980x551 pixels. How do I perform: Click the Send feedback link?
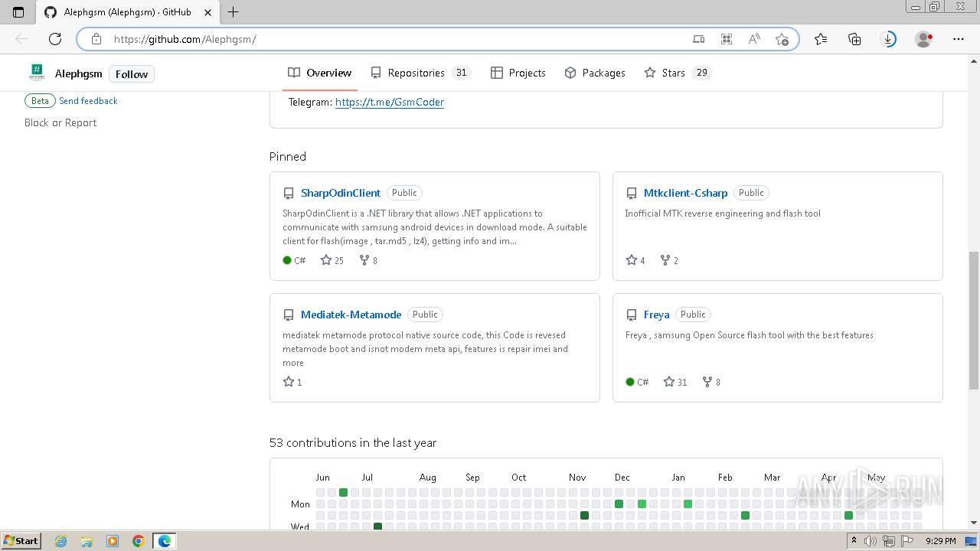88,101
